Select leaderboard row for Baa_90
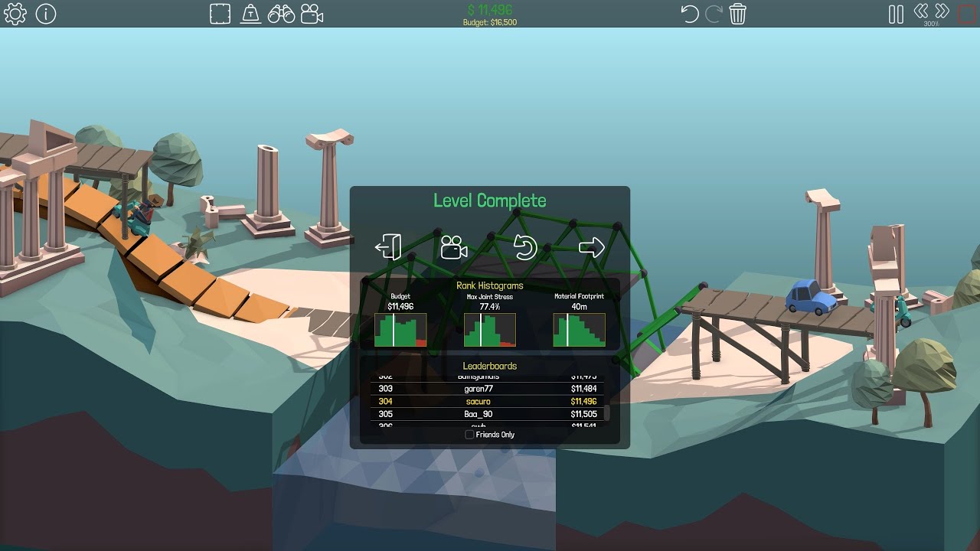The width and height of the screenshot is (980, 551). pyautogui.click(x=487, y=414)
